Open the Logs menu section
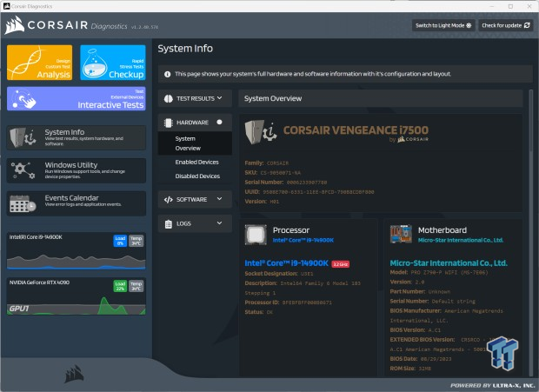The height and width of the screenshot is (392, 539). pos(195,223)
